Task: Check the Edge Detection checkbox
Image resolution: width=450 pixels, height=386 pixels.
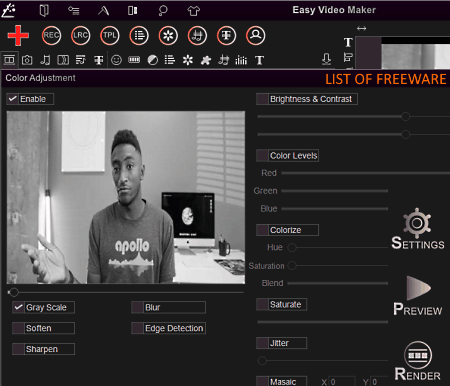Action: point(137,328)
